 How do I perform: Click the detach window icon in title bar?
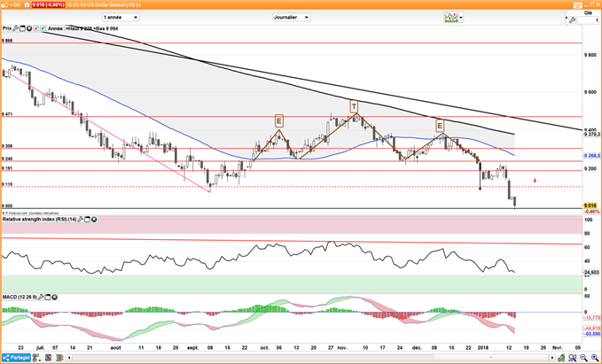point(590,4)
